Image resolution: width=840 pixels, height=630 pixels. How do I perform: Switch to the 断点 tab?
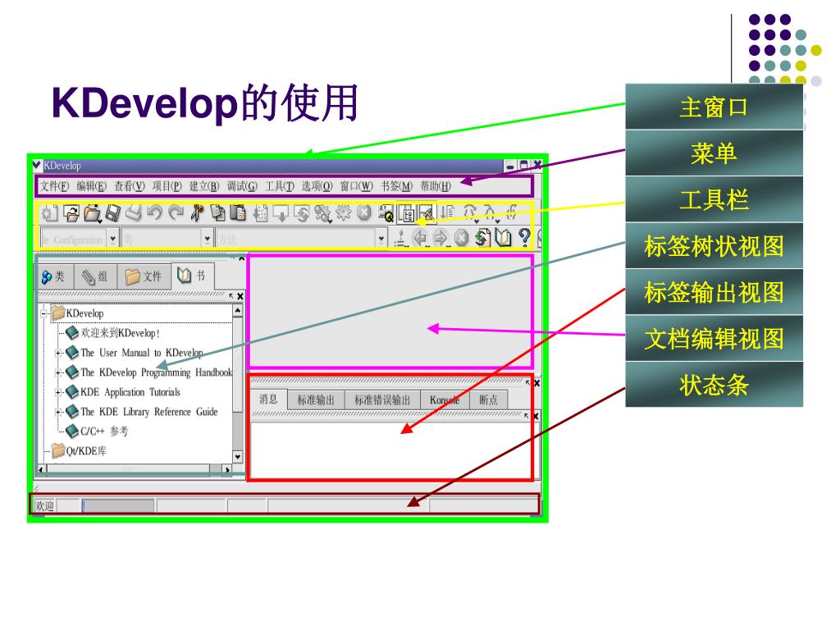489,400
